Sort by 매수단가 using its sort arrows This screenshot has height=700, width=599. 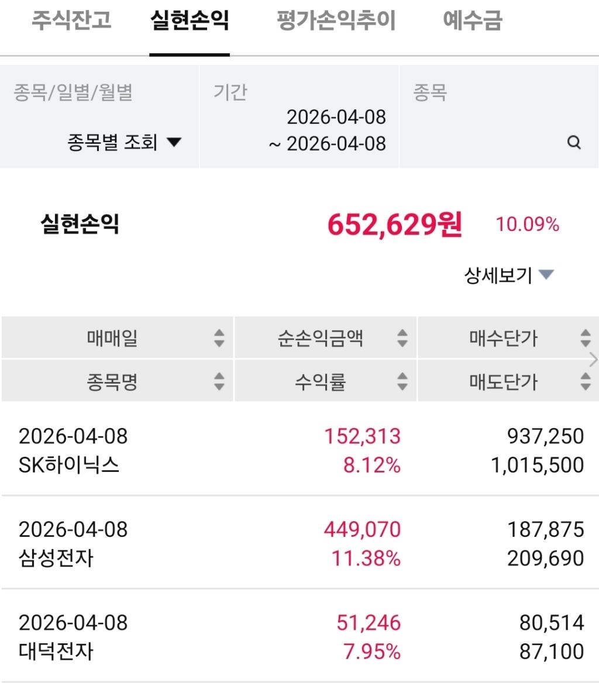[x=585, y=338]
